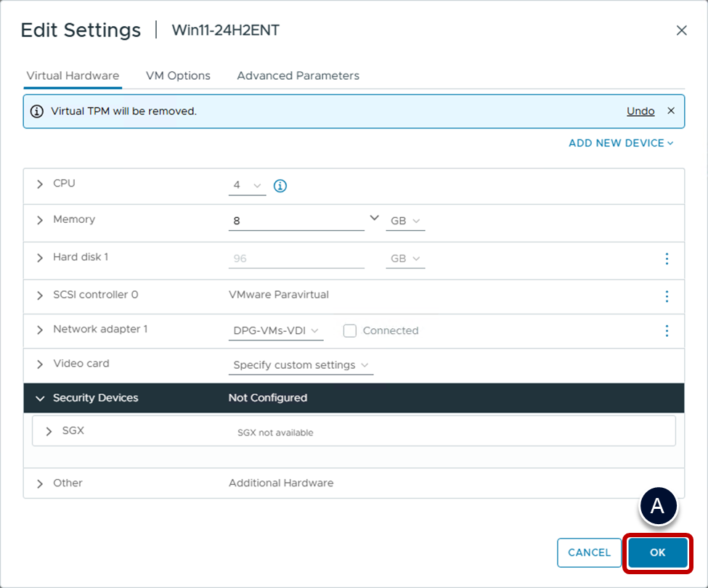
Task: Open the video card settings dropdown
Action: pos(301,365)
